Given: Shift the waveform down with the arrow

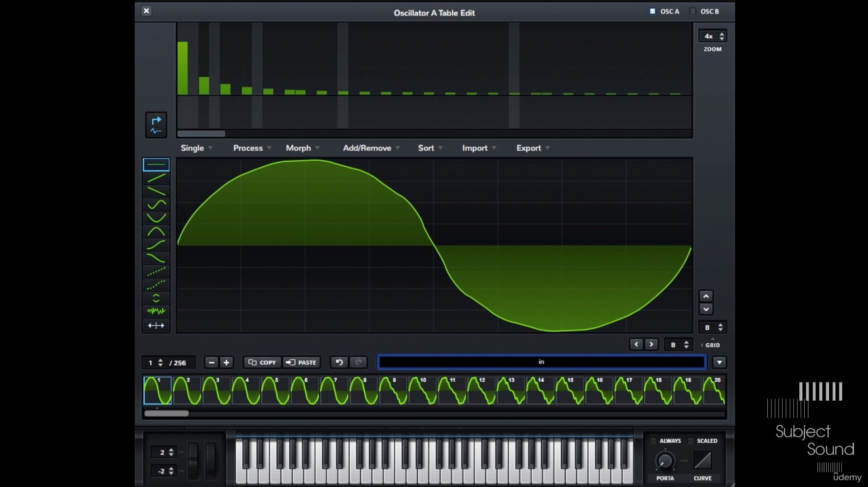Looking at the screenshot, I should click(706, 309).
